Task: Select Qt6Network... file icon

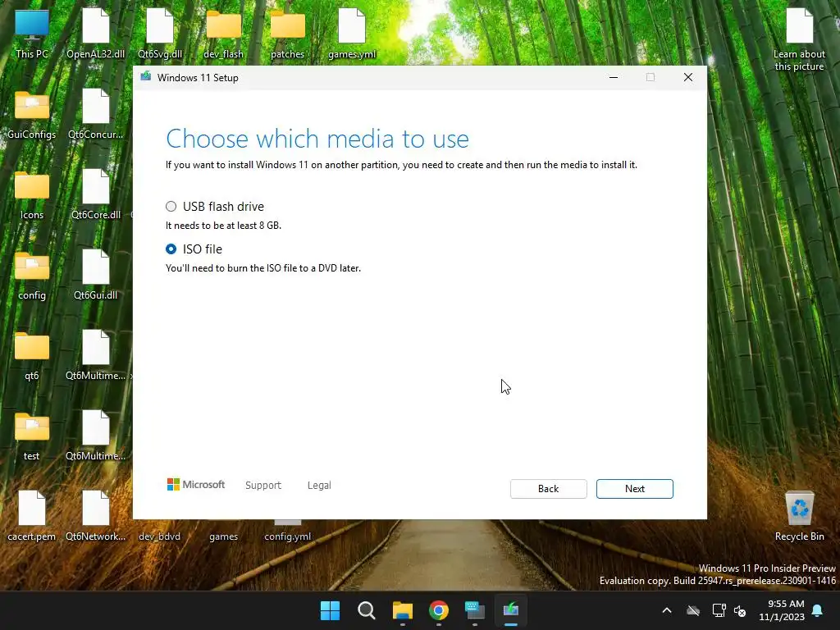Action: point(95,517)
